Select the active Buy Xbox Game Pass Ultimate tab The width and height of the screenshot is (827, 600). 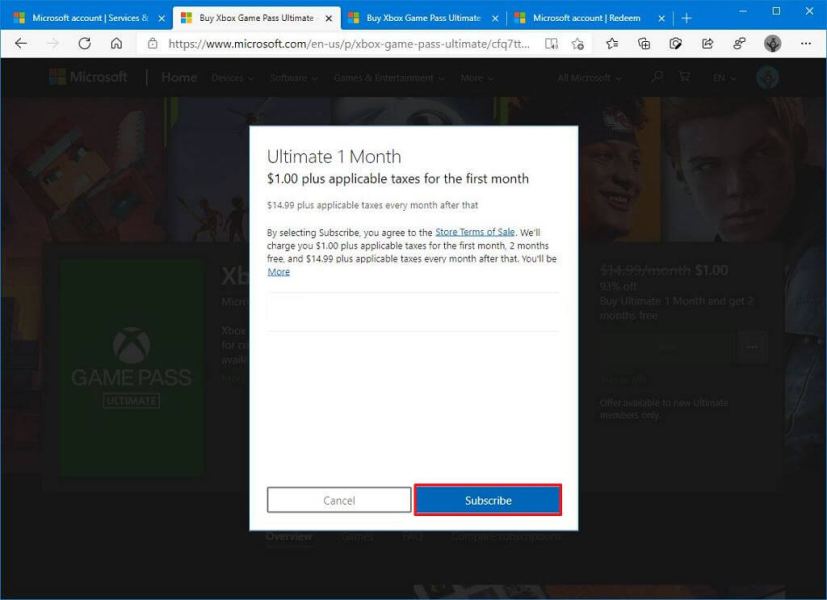[256, 18]
